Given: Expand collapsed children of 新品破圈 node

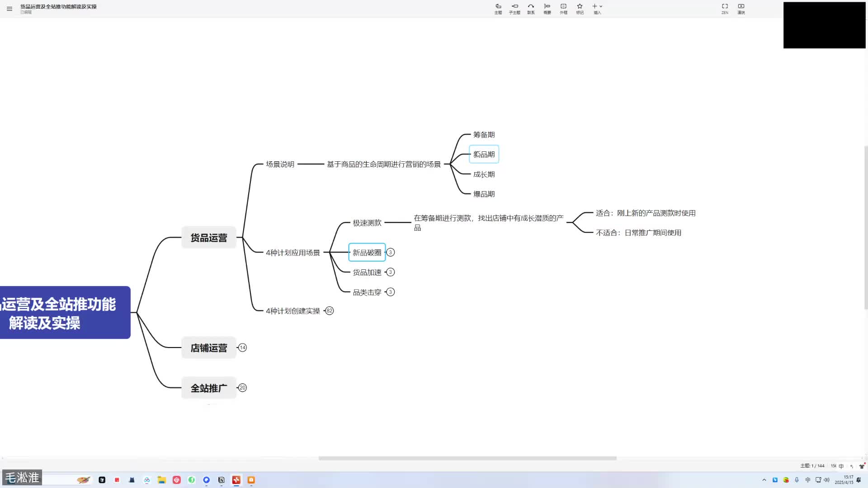Looking at the screenshot, I should pyautogui.click(x=391, y=253).
